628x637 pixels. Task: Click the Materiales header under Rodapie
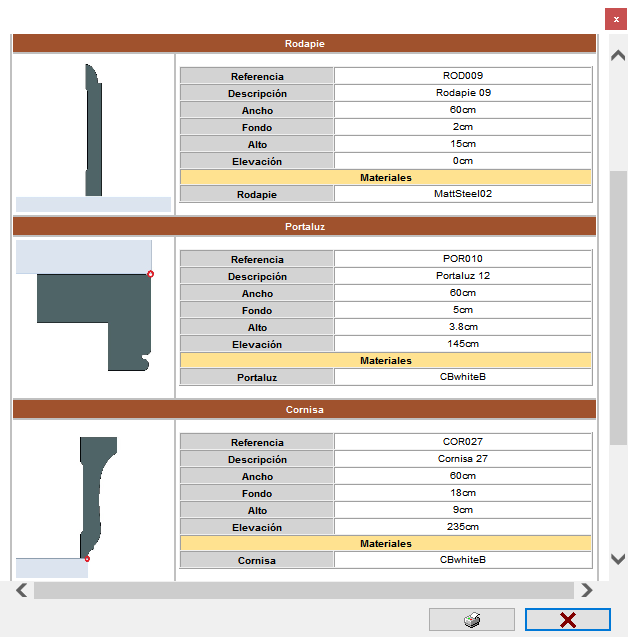(385, 178)
